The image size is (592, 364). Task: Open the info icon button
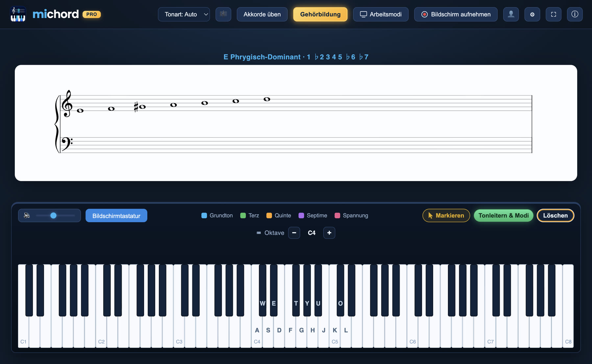coord(575,14)
